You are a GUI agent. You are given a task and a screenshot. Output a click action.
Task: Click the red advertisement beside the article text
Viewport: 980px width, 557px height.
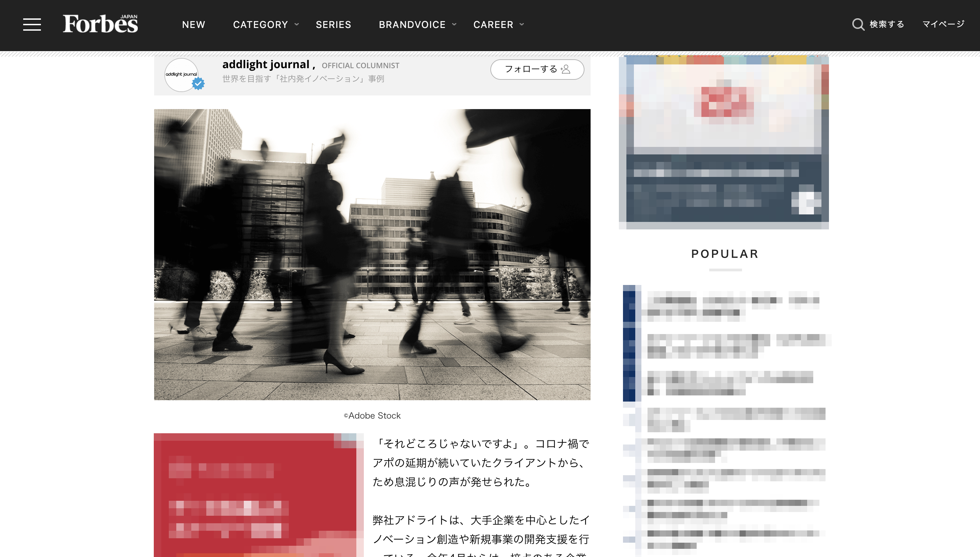tap(259, 495)
